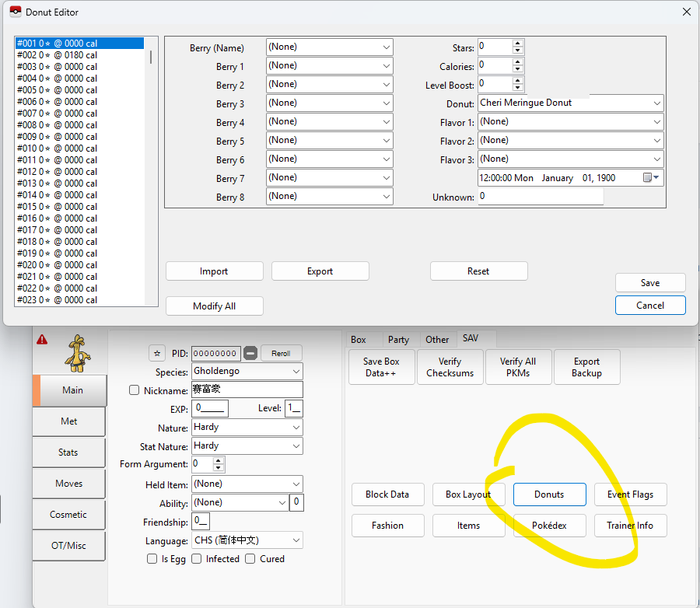Increase the Stars value with up arrow
This screenshot has width=700, height=608.
tap(518, 43)
